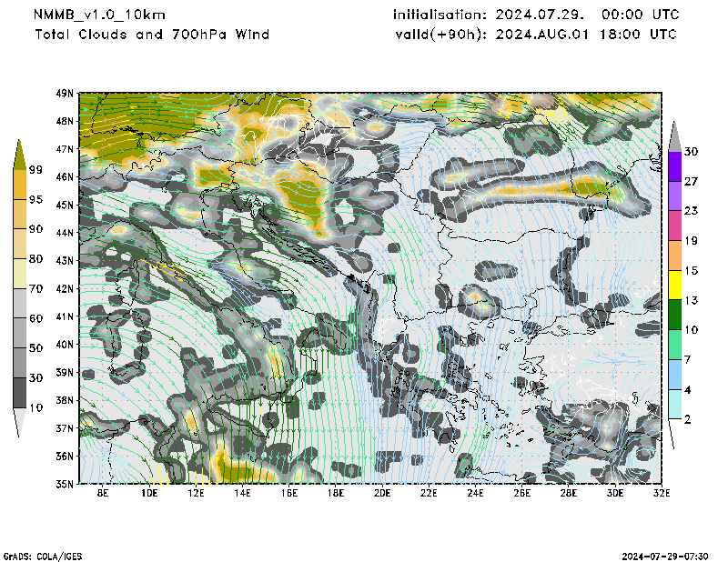The width and height of the screenshot is (728, 562).
Task: Click the 35N latitude axis label
Action: click(x=65, y=484)
